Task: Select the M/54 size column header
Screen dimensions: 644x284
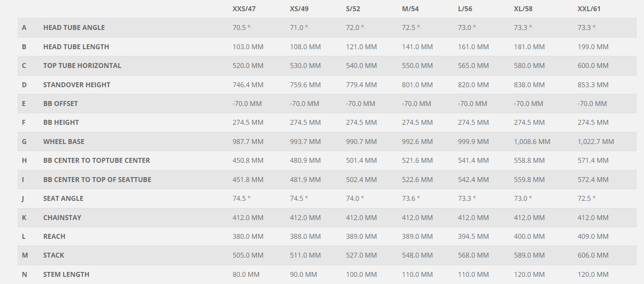Action: (410, 8)
